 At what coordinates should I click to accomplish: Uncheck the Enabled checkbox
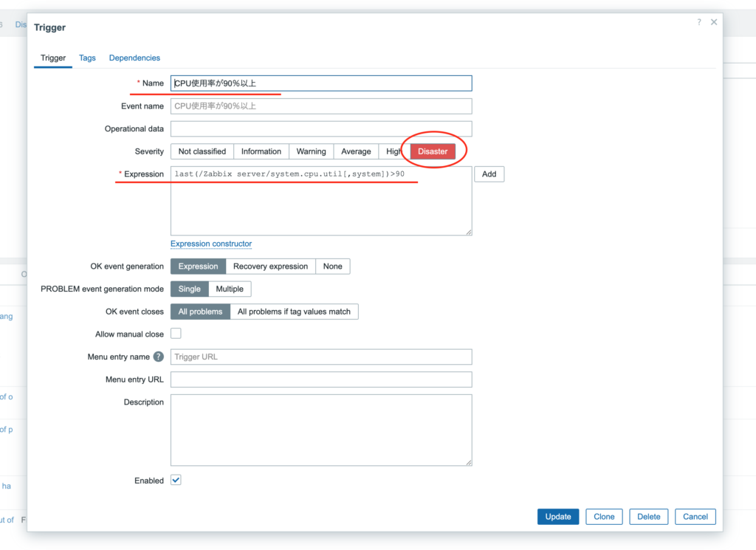176,480
